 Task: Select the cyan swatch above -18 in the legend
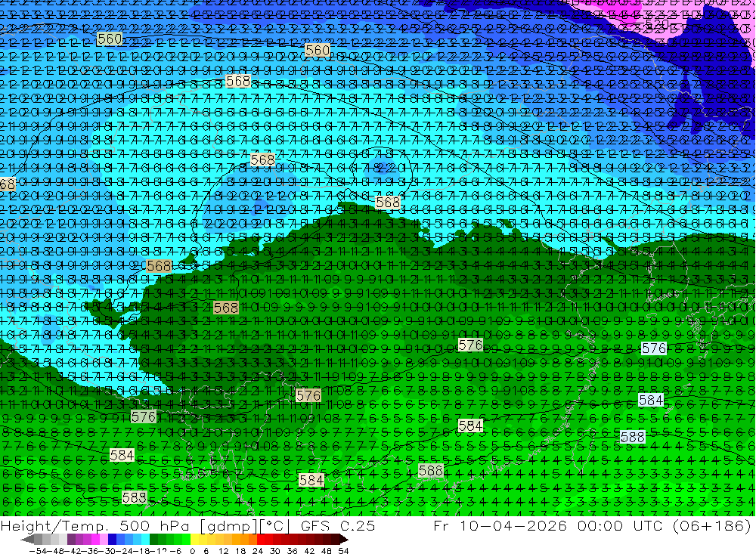pos(145,540)
